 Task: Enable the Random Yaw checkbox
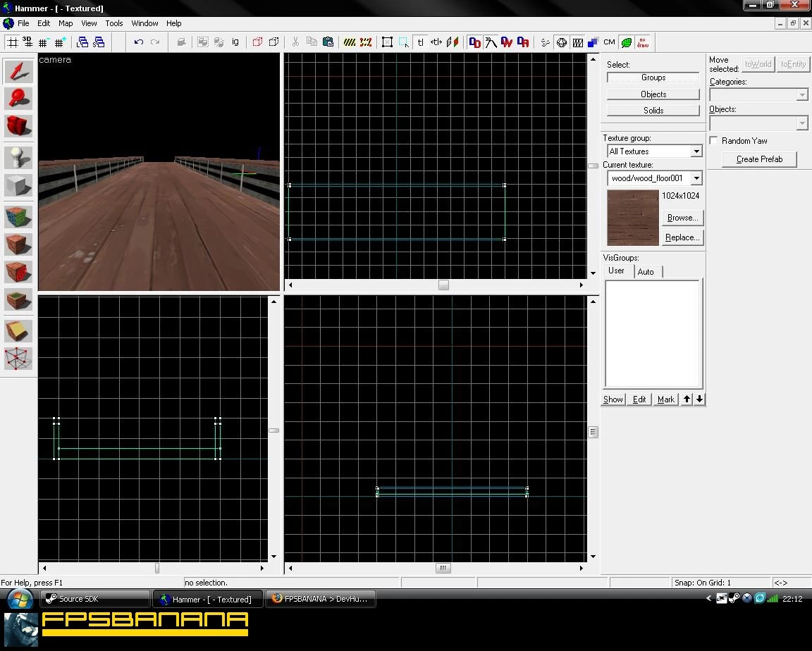pyautogui.click(x=713, y=140)
